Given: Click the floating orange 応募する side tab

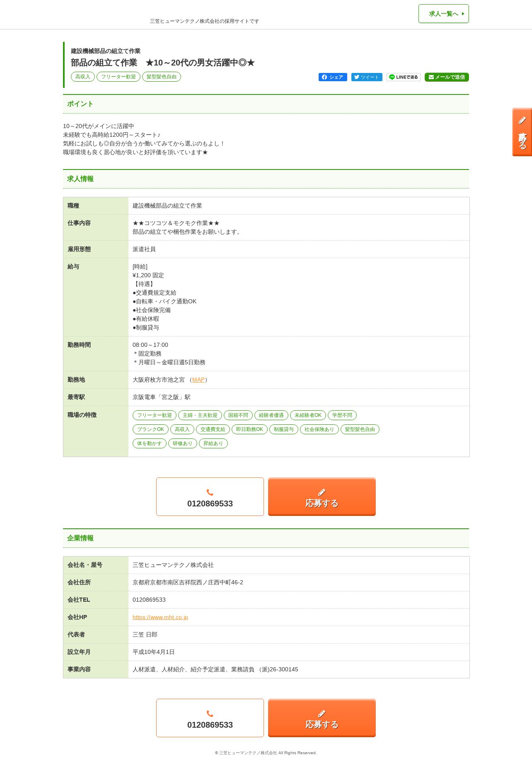Looking at the screenshot, I should (x=522, y=132).
